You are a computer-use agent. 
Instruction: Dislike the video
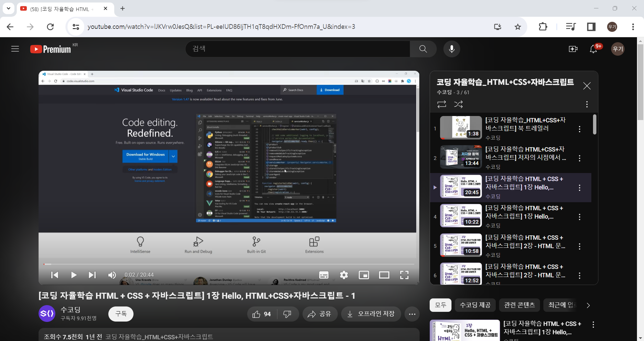(x=287, y=314)
